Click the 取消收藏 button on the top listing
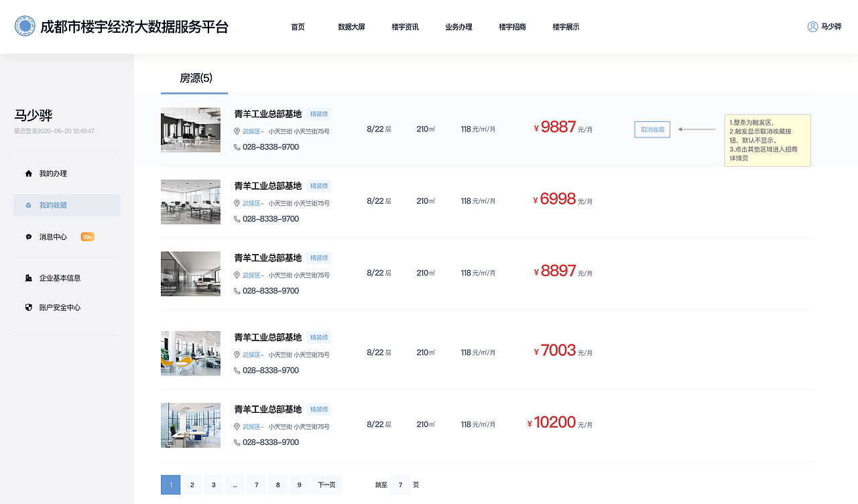The width and height of the screenshot is (858, 504). pos(652,129)
